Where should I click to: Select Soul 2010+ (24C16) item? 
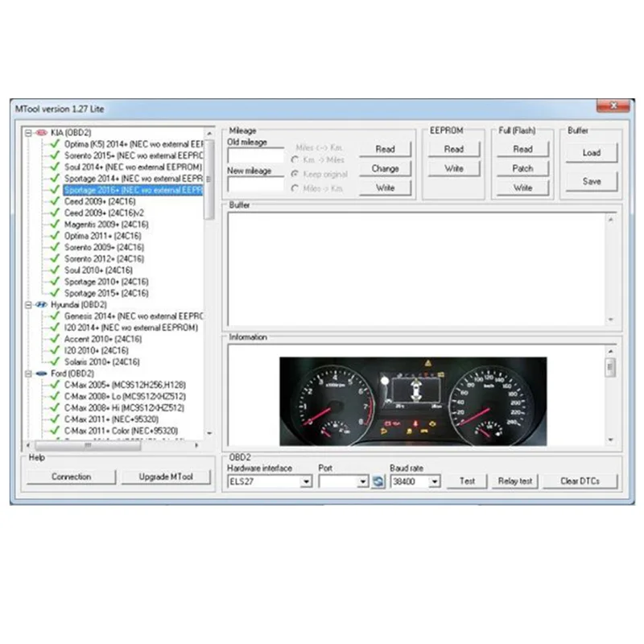pos(98,270)
